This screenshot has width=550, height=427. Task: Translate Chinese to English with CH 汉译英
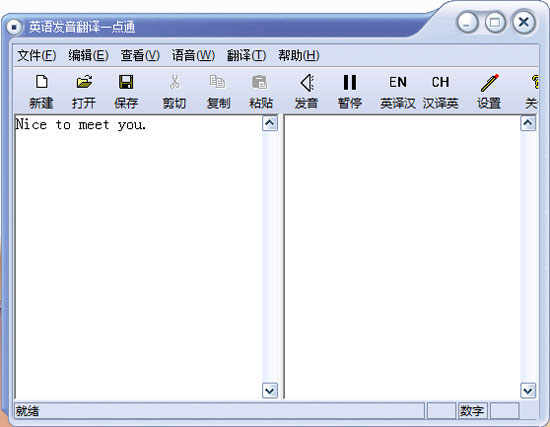(x=441, y=91)
